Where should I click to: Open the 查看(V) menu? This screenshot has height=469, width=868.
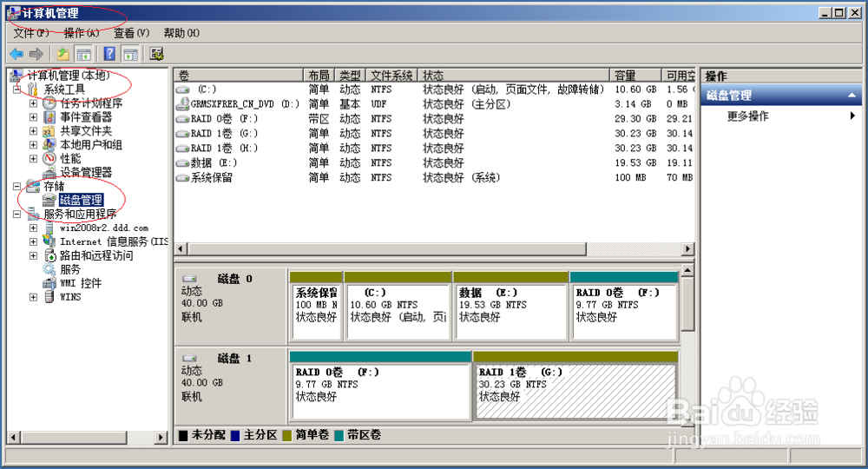click(131, 33)
